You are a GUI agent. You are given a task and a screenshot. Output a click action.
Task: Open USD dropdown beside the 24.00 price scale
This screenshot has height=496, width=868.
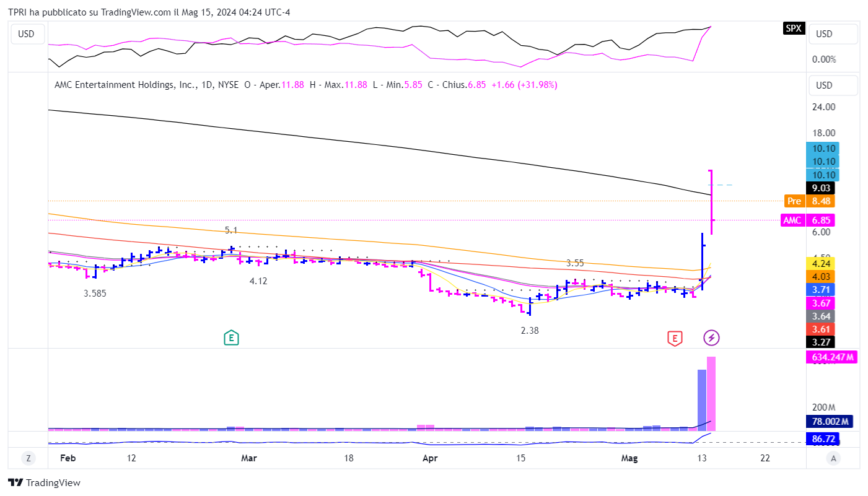(833, 85)
